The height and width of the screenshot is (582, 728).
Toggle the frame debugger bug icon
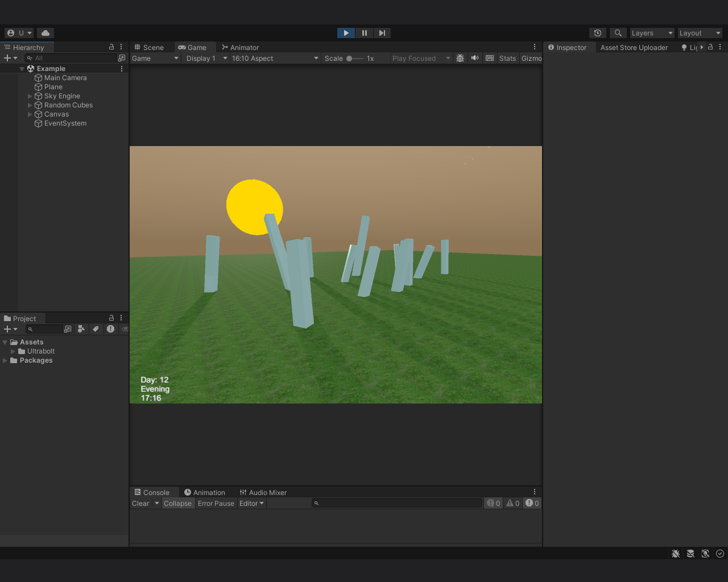(460, 59)
